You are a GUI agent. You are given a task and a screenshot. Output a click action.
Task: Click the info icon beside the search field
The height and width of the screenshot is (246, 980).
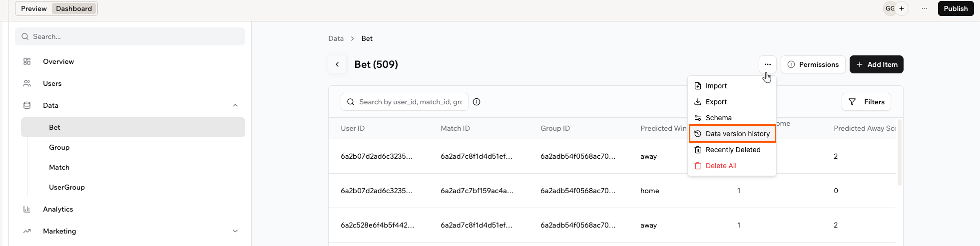[477, 102]
